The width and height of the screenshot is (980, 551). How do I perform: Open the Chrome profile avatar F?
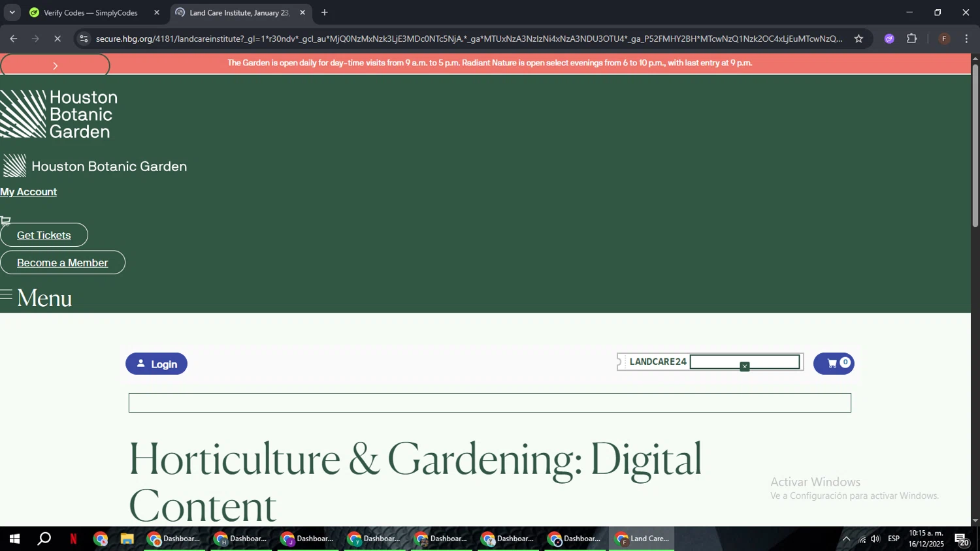point(944,39)
